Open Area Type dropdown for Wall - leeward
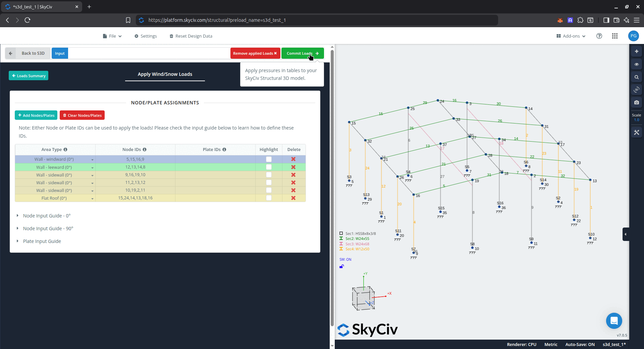 (92, 167)
